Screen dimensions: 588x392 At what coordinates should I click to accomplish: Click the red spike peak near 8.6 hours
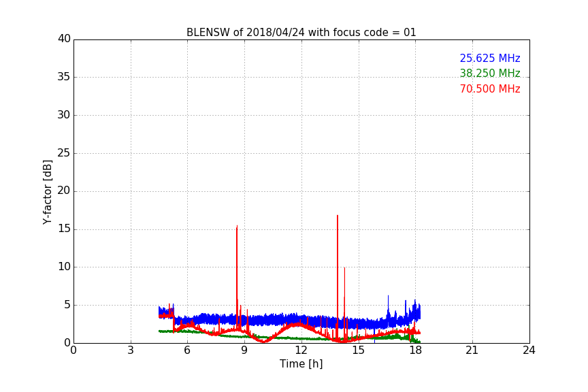[x=237, y=227]
